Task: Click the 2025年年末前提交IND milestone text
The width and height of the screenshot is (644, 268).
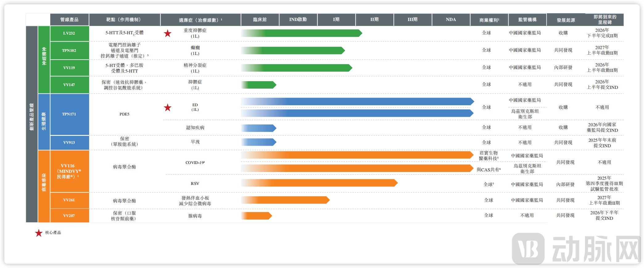Action: point(602,143)
